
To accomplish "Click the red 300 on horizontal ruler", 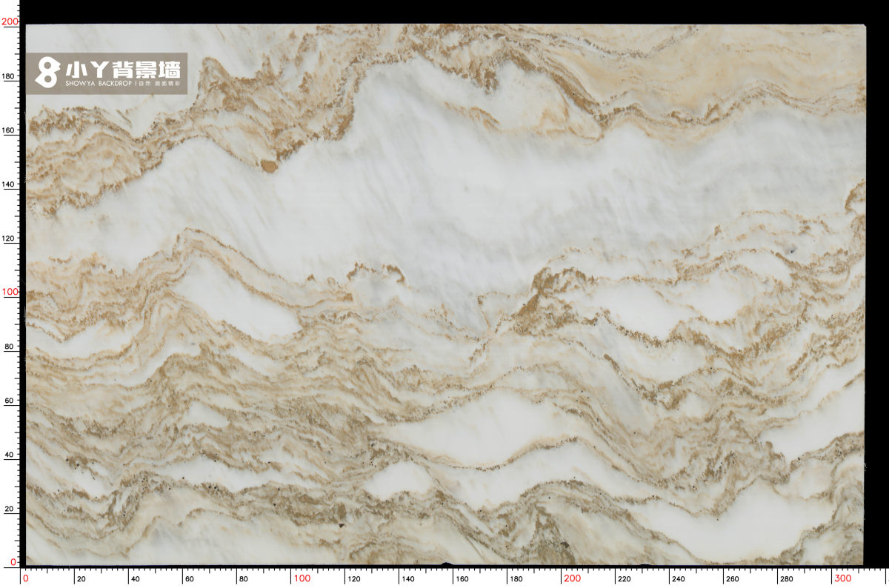I will point(842,578).
